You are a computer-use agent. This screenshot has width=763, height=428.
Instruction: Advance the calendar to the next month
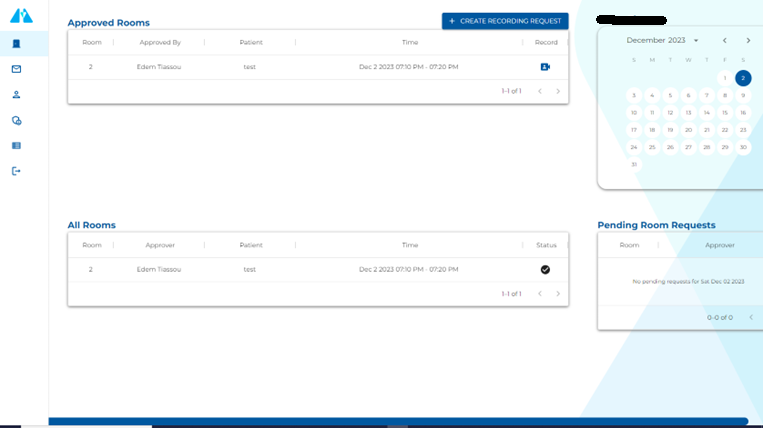coord(748,41)
